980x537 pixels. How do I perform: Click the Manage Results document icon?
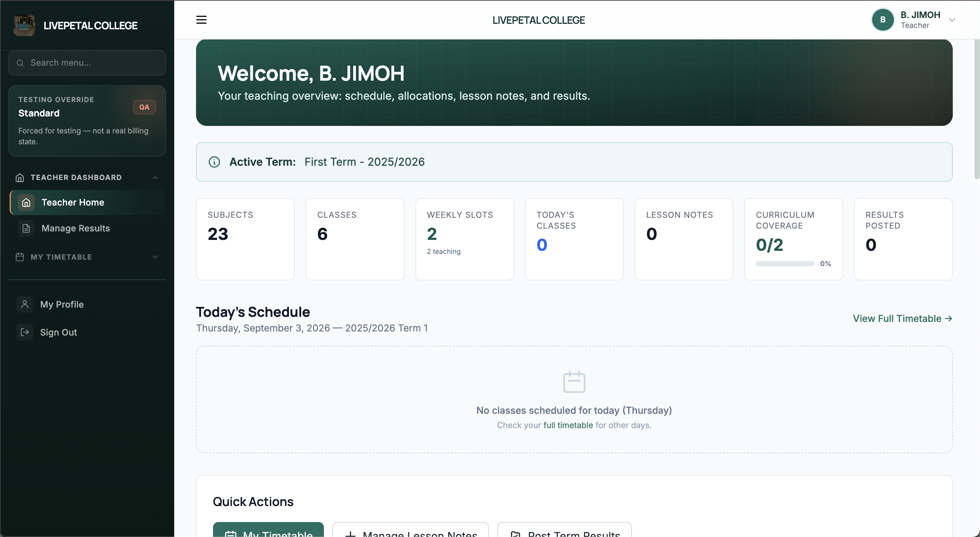point(26,228)
